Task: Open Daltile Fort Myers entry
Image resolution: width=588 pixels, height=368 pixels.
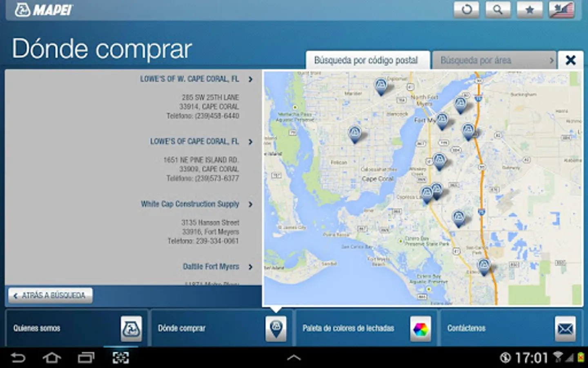Action: (211, 267)
